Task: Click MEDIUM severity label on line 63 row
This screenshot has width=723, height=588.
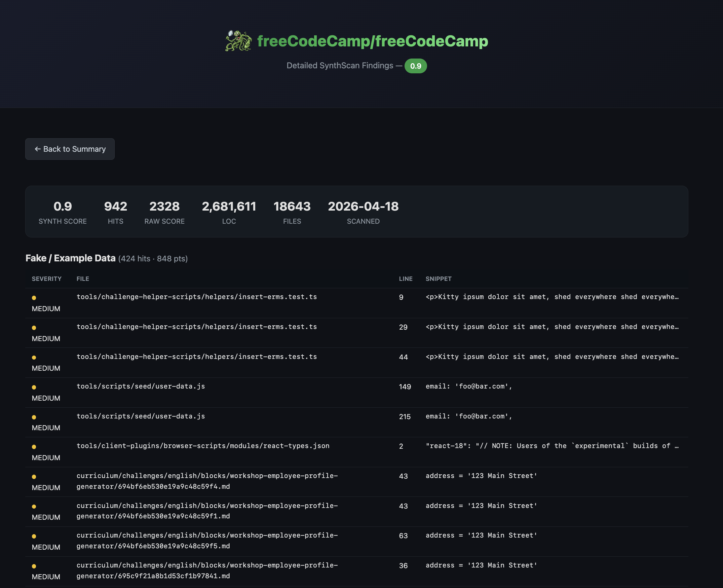Action: (46, 547)
